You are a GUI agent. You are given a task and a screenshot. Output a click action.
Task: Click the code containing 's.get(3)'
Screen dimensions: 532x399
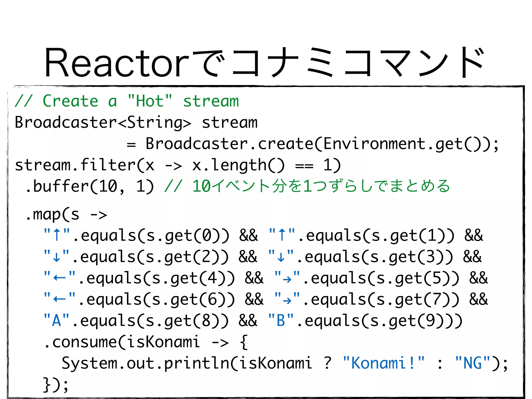pos(361,257)
